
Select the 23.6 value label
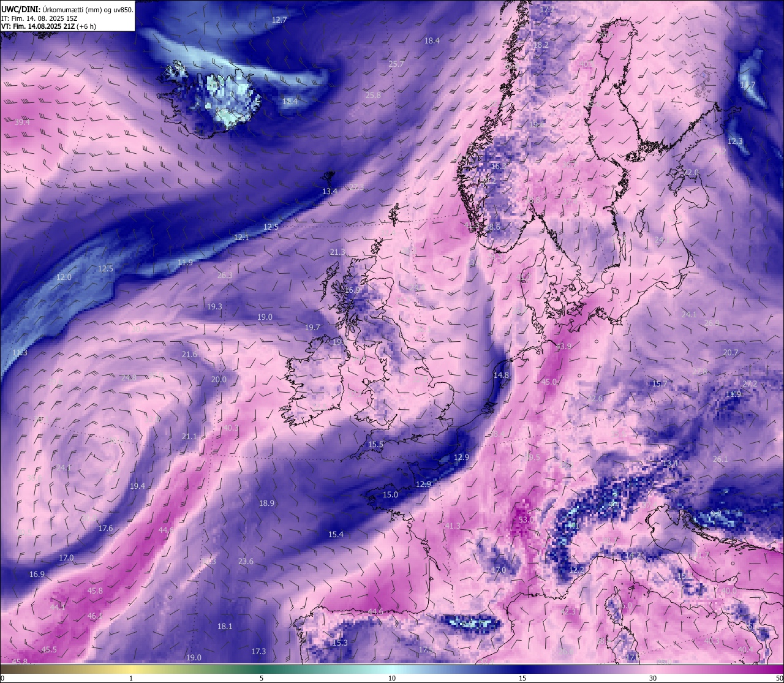[x=246, y=561]
